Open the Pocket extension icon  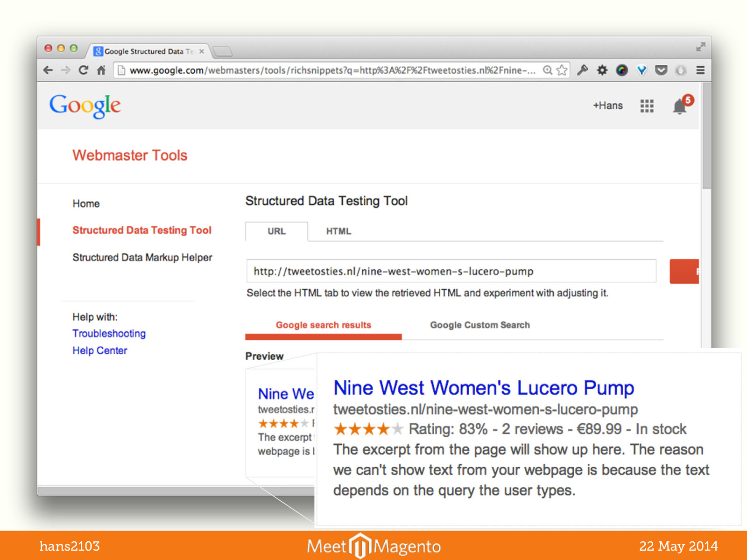click(661, 70)
